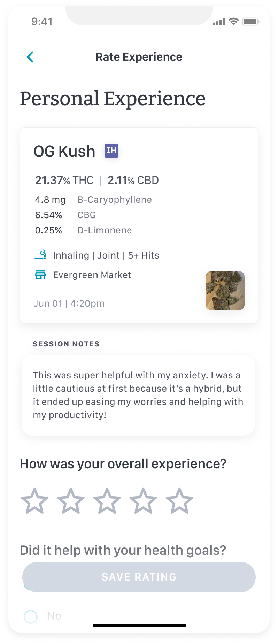Open the OG Kush bud photo thumbnail
This screenshot has height=644, width=278.
click(225, 291)
